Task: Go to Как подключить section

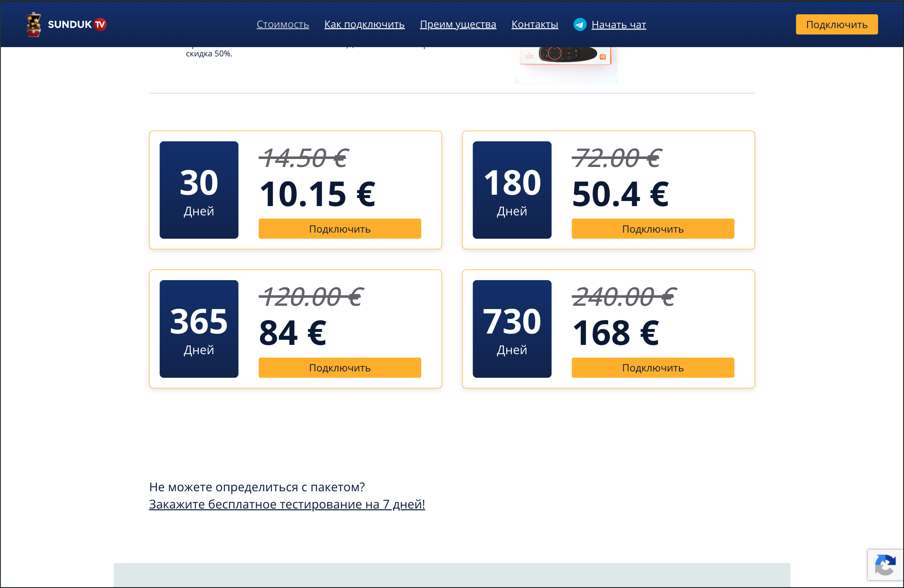Action: pos(364,24)
